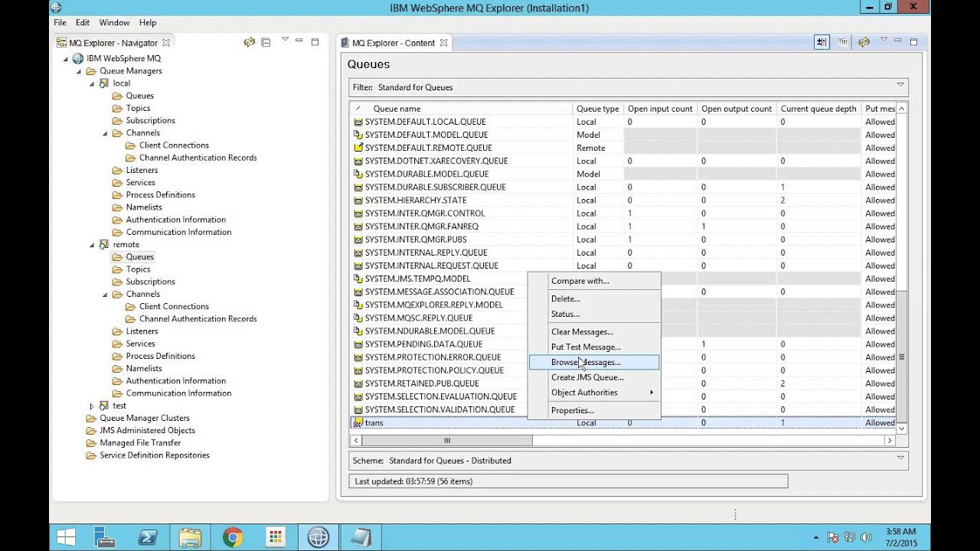Choose Create JMS Queue in context menu
980x551 pixels.
pyautogui.click(x=594, y=377)
